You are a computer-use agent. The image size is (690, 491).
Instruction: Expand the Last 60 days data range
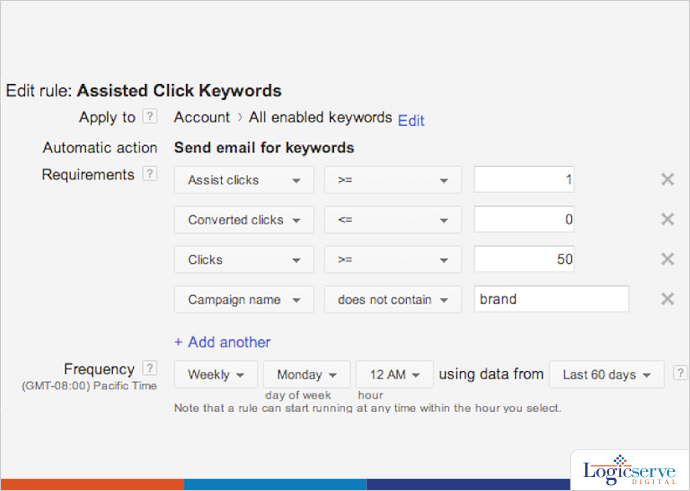pyautogui.click(x=607, y=375)
